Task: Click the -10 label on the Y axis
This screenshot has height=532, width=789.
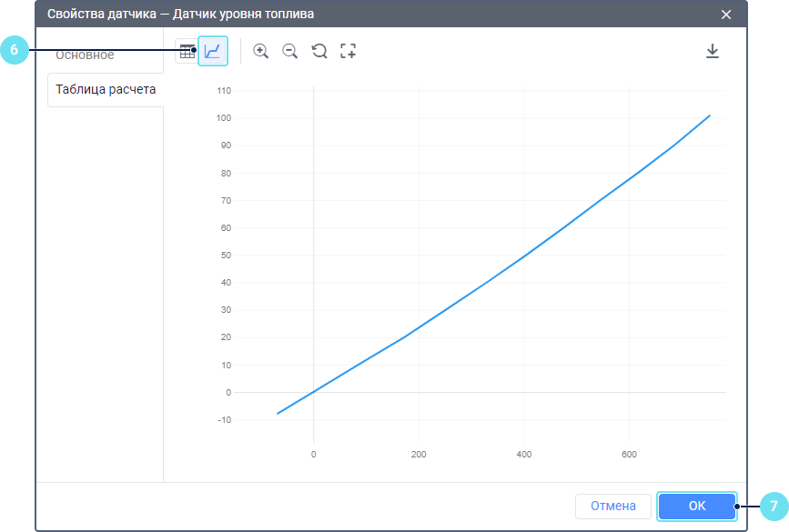Action: coord(224,420)
